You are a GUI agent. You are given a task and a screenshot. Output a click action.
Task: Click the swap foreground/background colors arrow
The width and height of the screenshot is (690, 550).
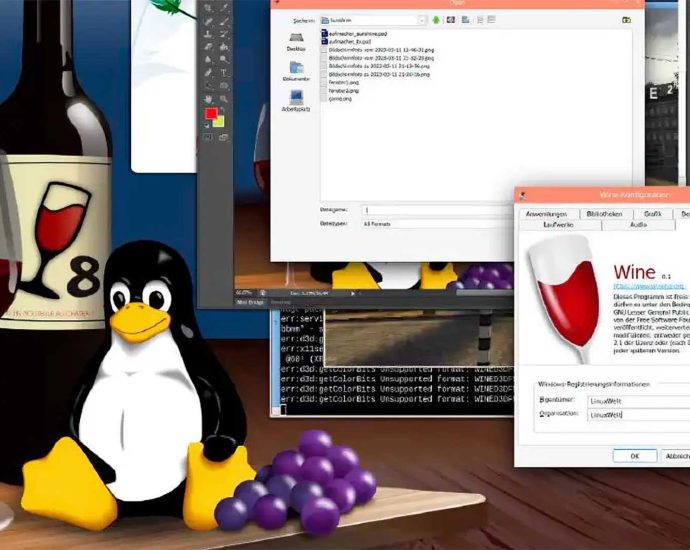click(222, 108)
